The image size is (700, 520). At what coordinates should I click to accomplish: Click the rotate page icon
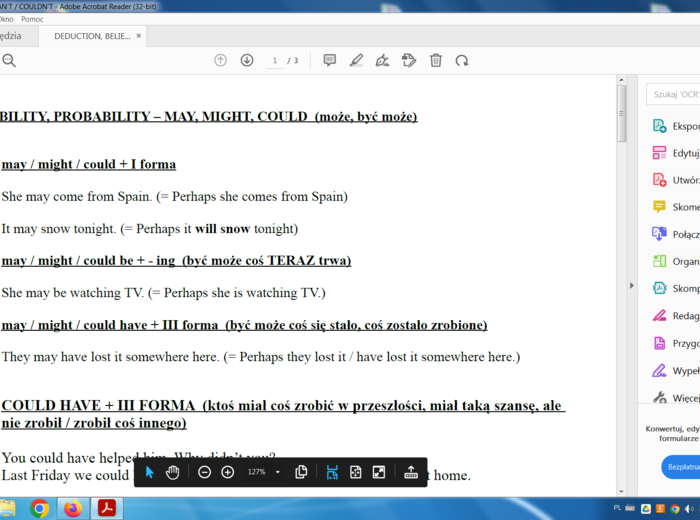(462, 61)
